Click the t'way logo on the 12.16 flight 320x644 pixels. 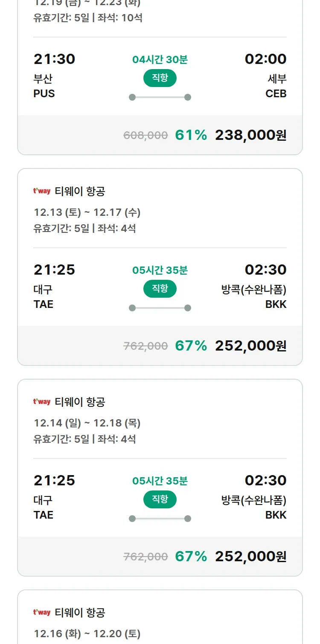(42, 612)
